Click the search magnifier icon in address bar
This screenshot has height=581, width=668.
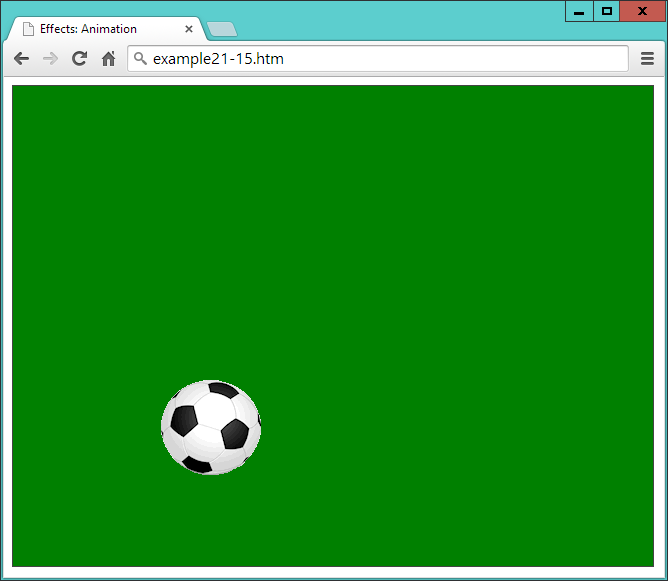tap(140, 58)
